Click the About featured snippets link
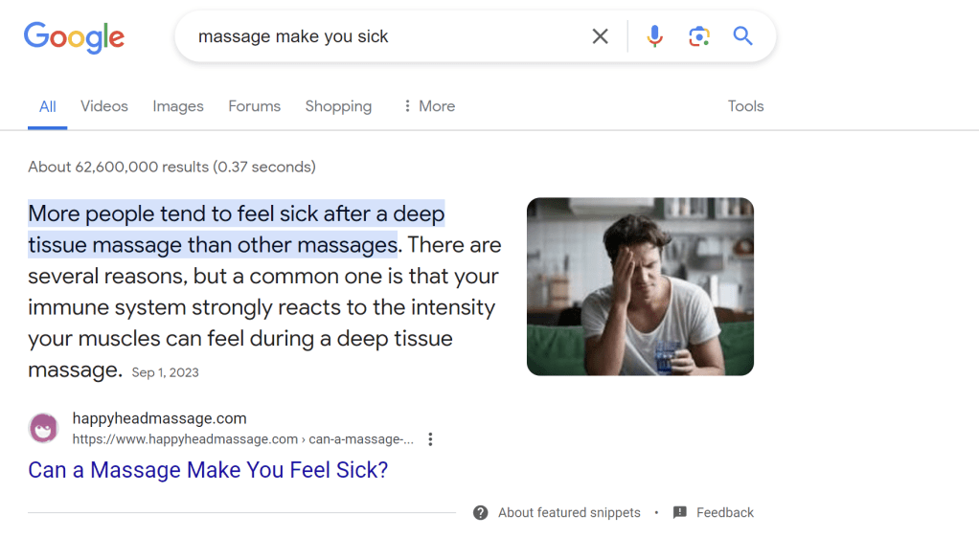Viewport: 979px width, 560px height. click(569, 512)
